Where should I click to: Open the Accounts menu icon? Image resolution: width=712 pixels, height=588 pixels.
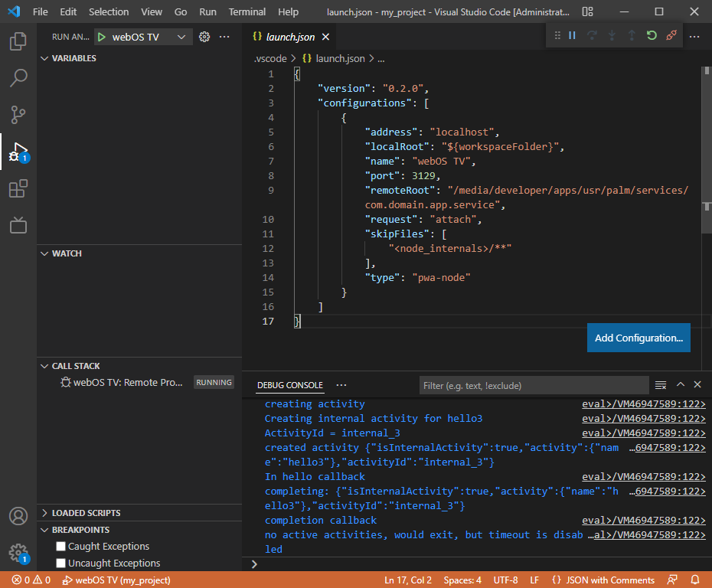click(x=18, y=516)
